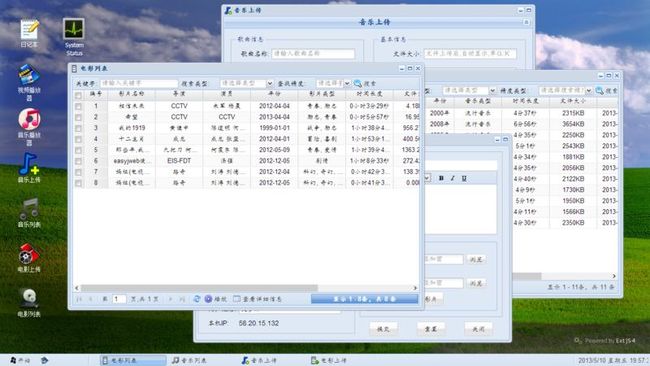Open the System Status desktop icon
This screenshot has width=650, height=366.
74,36
